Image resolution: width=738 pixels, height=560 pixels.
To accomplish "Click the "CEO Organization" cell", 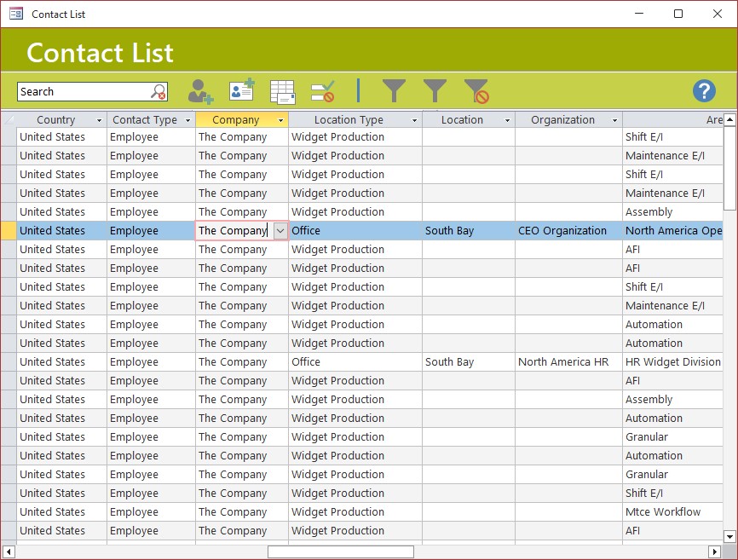I will 568,231.
